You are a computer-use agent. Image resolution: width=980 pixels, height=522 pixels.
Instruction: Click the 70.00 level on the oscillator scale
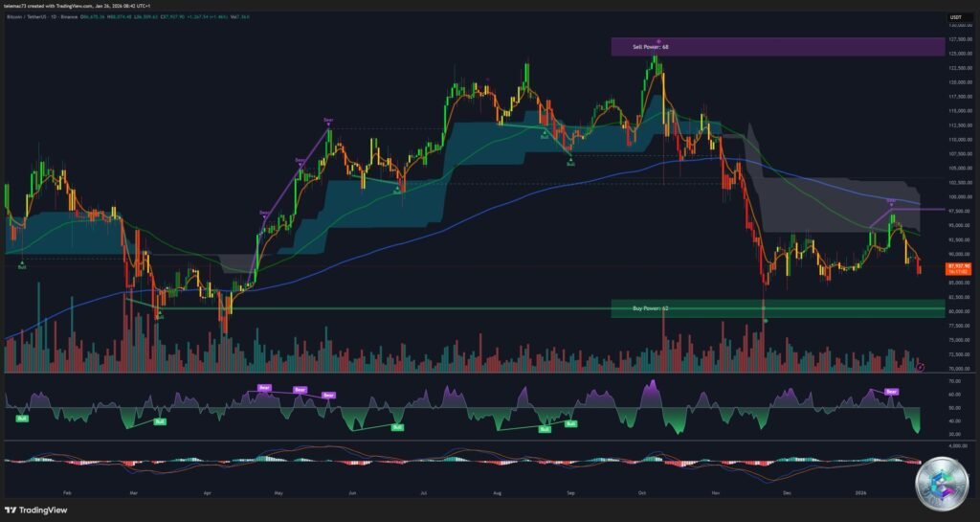955,381
